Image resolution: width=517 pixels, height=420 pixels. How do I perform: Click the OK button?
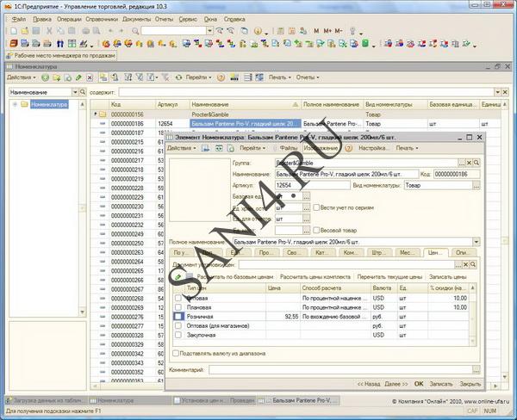click(419, 384)
